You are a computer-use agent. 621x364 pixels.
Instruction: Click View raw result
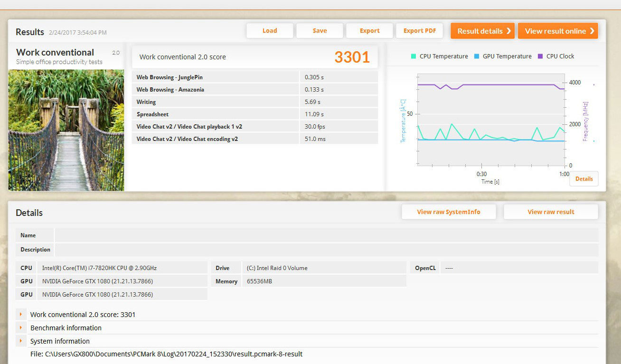550,212
